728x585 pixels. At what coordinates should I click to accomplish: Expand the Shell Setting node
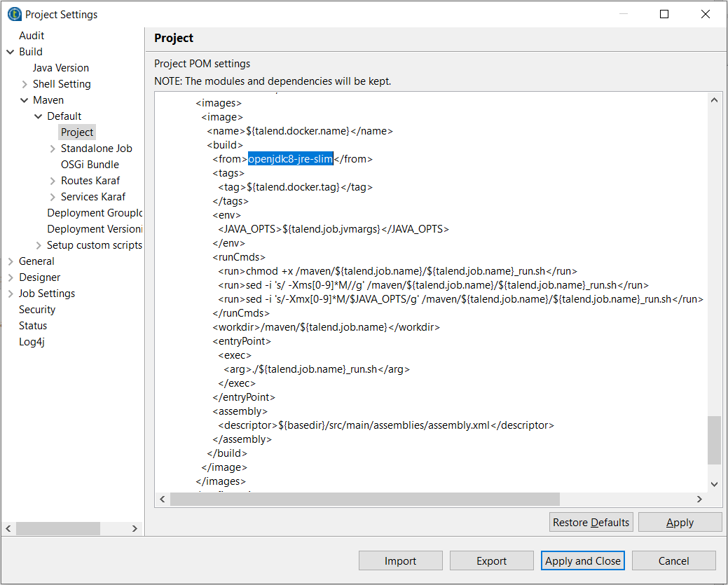[x=25, y=84]
